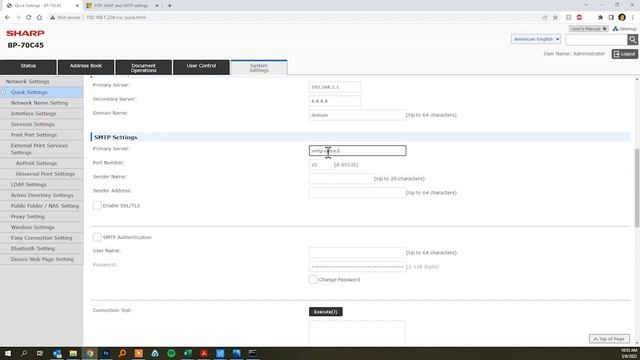Log out using the Logout button

tap(624, 54)
